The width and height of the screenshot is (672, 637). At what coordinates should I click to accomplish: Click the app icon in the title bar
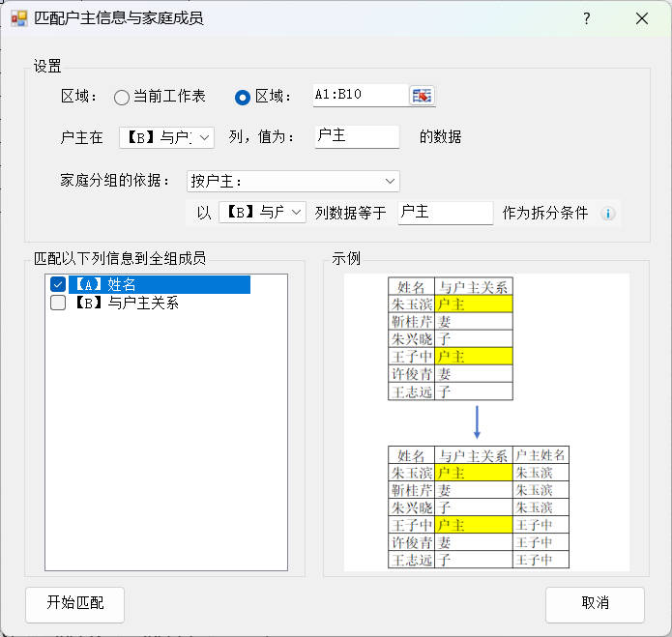click(18, 18)
